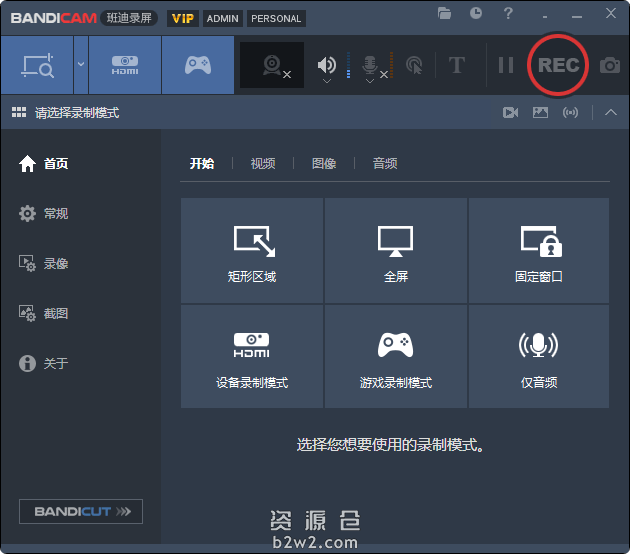Screen dimensions: 630x554
Task: Click the BANDICUT button
Action: click(x=81, y=511)
